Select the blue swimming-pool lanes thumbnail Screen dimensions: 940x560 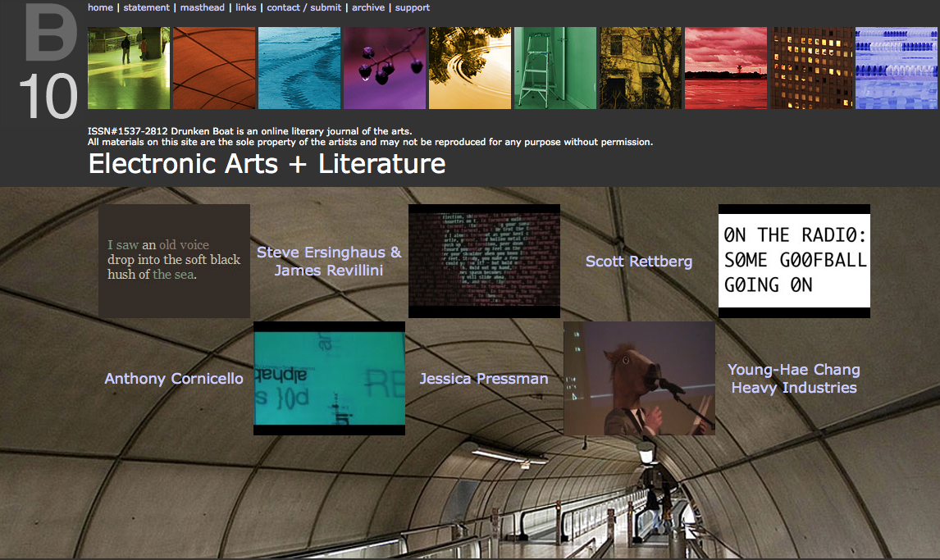pyautogui.click(x=897, y=68)
